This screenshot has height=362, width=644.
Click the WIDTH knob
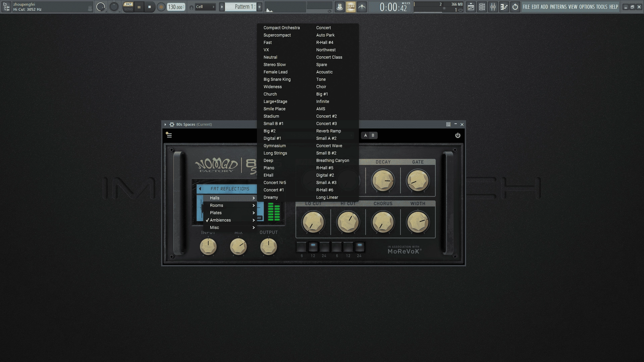[418, 222]
